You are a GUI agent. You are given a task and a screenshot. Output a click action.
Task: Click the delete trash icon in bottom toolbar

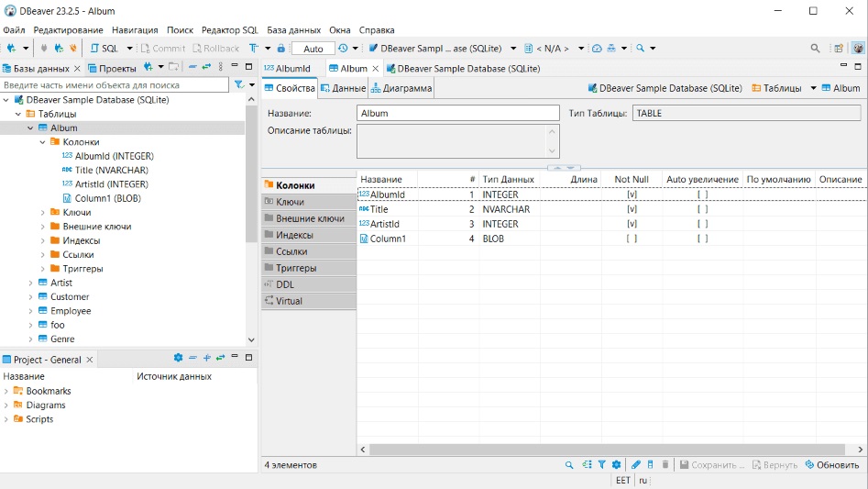tap(665, 465)
